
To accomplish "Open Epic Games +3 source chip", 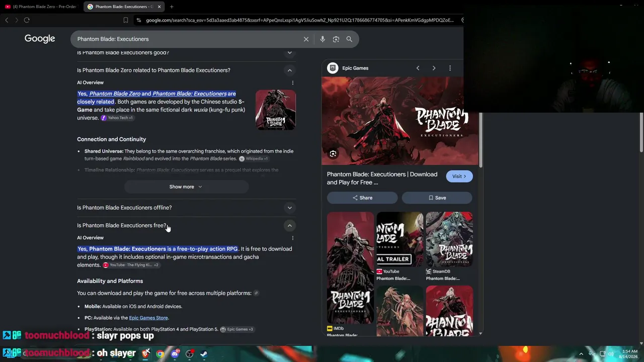I will click(x=236, y=329).
